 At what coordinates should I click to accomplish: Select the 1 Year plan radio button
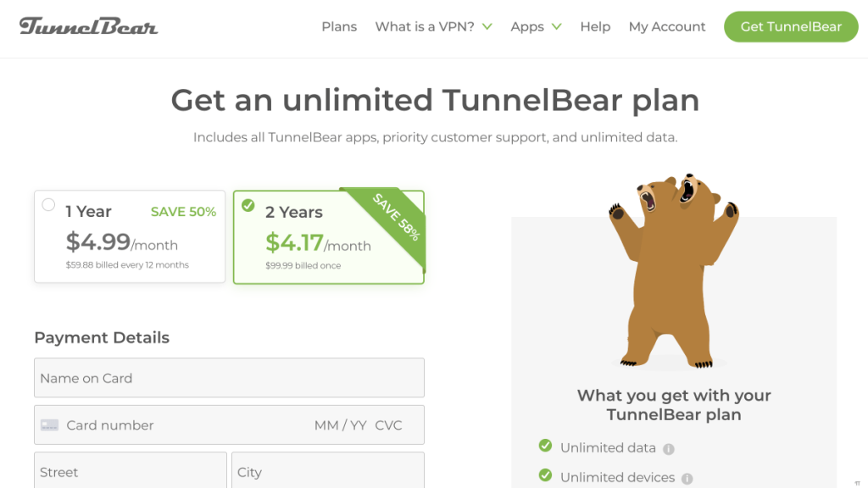48,204
